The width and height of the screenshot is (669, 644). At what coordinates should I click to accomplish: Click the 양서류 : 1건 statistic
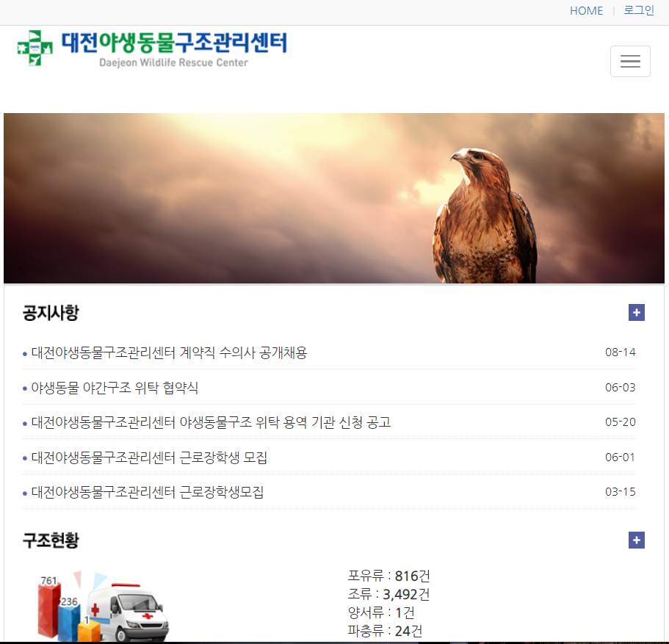coord(381,612)
